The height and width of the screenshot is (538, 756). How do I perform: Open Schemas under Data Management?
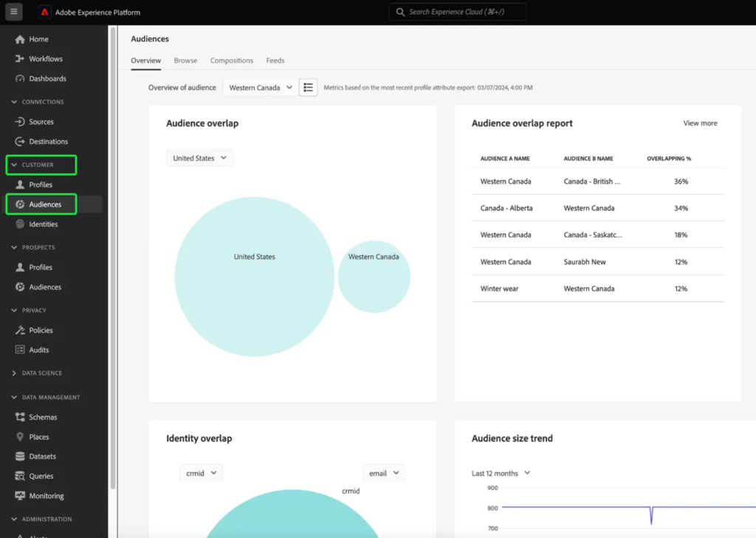(43, 418)
